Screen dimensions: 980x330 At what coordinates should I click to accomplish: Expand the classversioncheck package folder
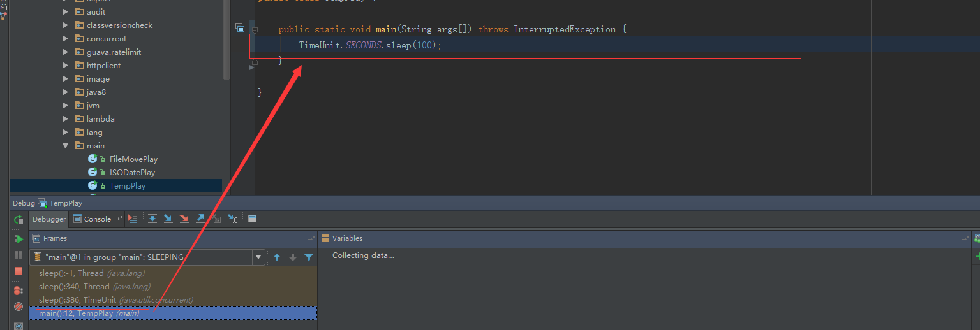click(x=66, y=25)
